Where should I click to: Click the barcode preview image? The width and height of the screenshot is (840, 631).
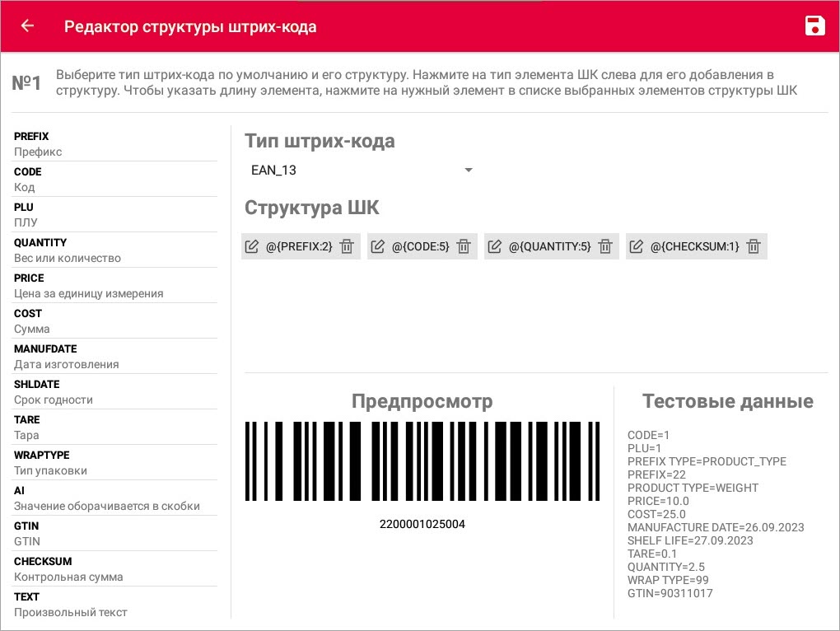pos(422,461)
